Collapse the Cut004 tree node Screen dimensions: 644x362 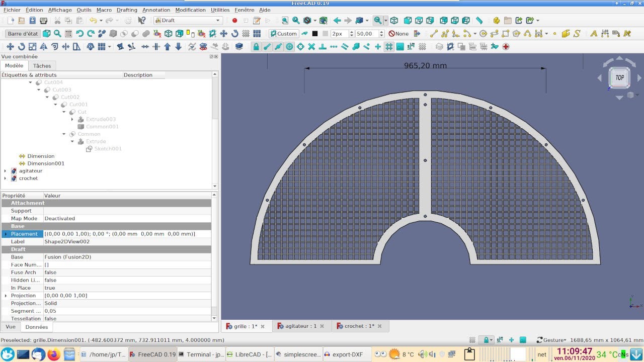coord(31,82)
